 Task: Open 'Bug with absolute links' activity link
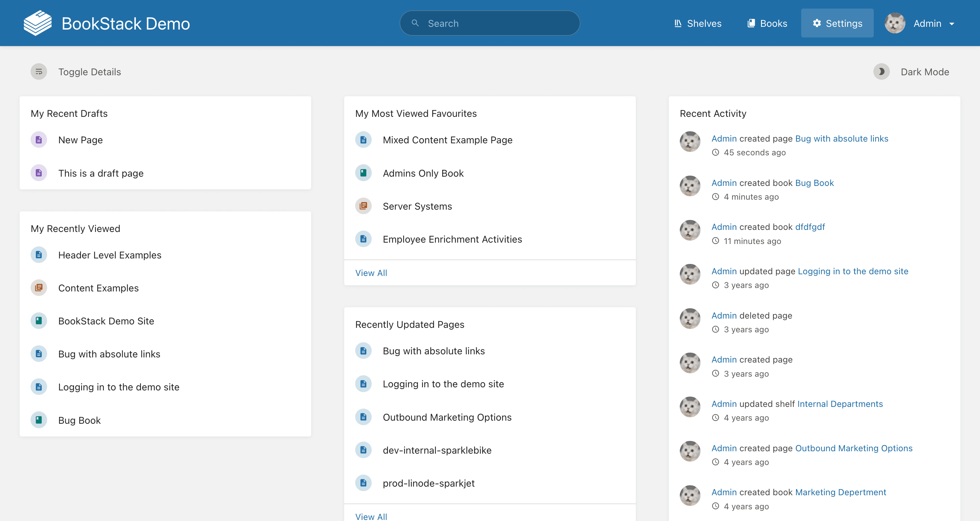[x=841, y=138]
